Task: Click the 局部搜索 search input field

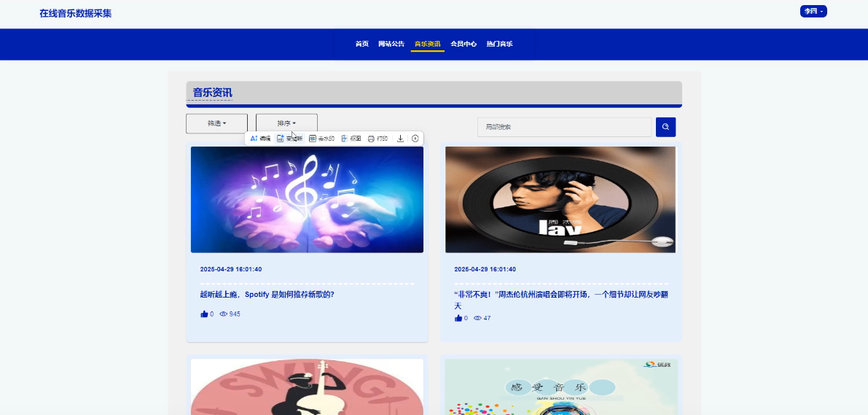Action: click(x=564, y=127)
